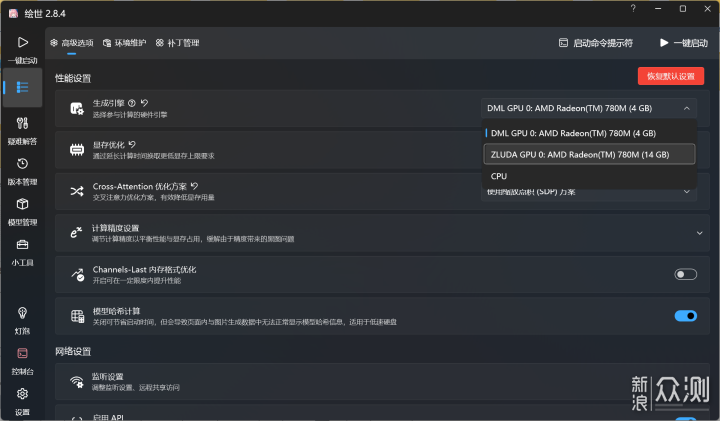Switch to the 环境维护 tab
The height and width of the screenshot is (421, 720).
point(124,43)
